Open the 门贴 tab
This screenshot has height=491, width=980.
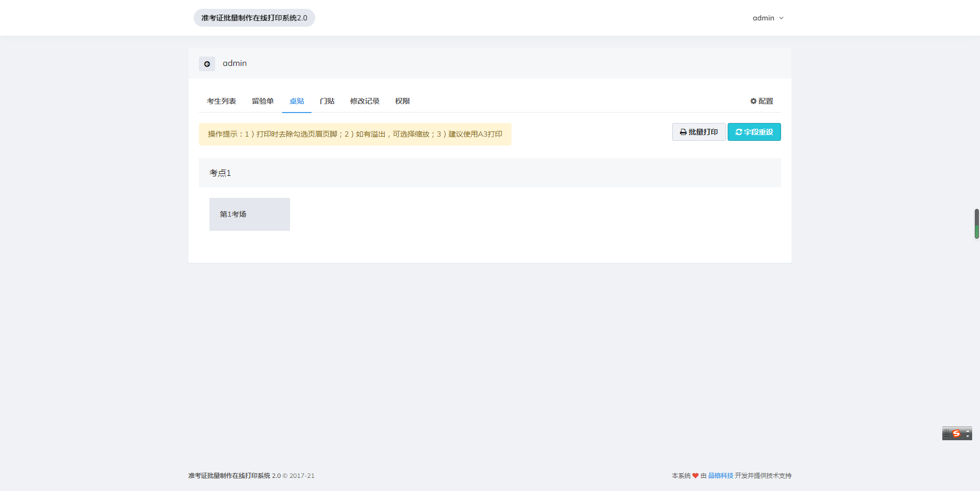pos(327,101)
